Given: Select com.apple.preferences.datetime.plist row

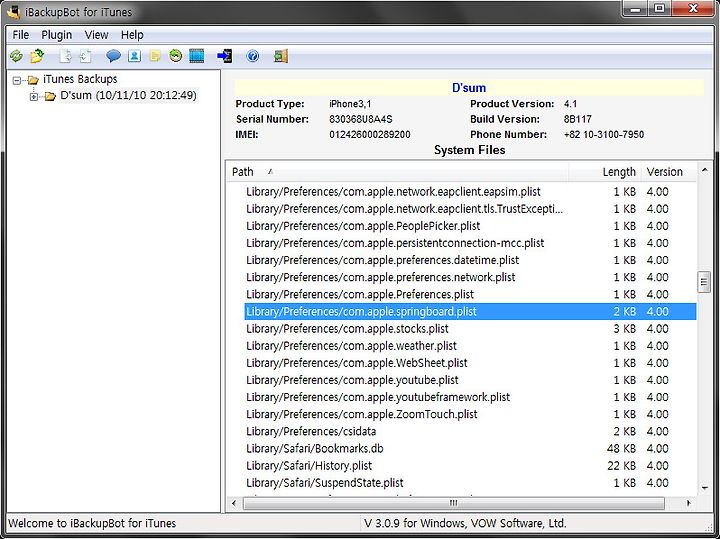Looking at the screenshot, I should (470, 260).
